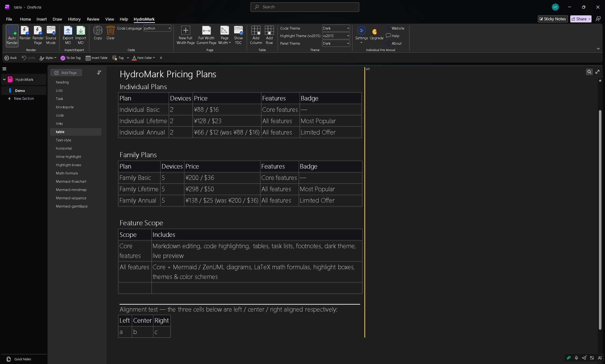Apply the To Do Tag
Screen dimensions: 605x364
pos(70,58)
